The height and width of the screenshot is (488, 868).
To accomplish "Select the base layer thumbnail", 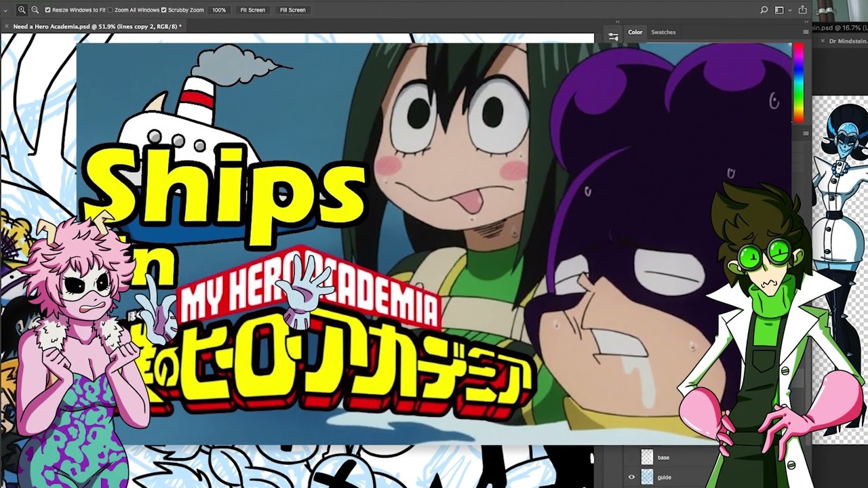I will 647,457.
